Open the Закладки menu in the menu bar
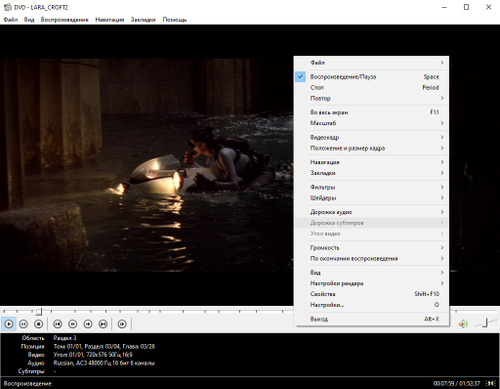500x389 pixels. pos(143,20)
